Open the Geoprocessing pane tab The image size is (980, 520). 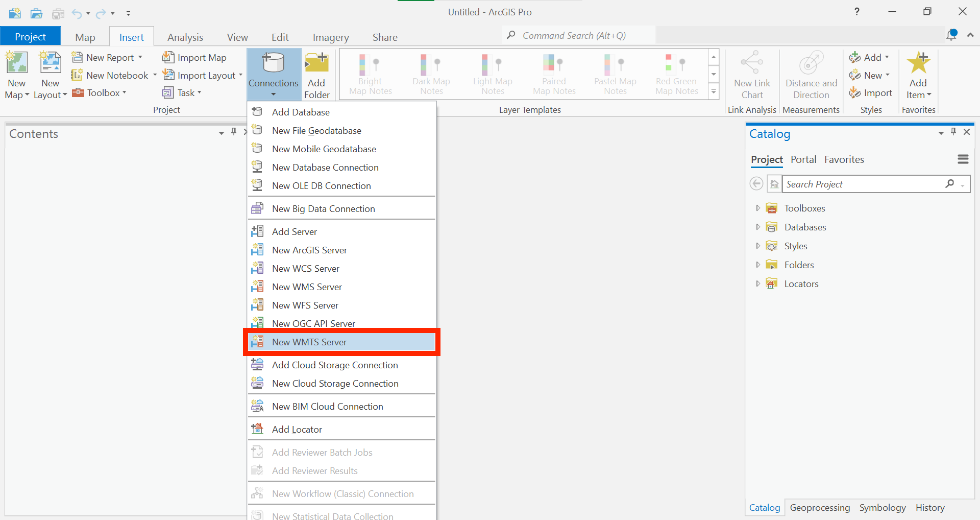pos(820,508)
